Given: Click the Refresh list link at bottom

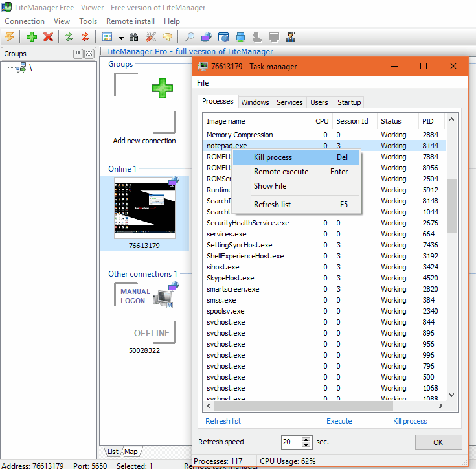Looking at the screenshot, I should (223, 421).
